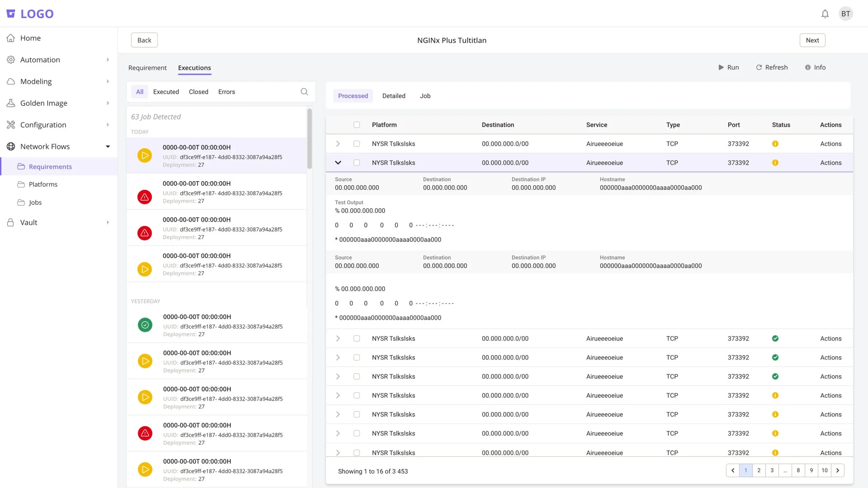This screenshot has width=868, height=488.
Task: Click the Back button
Action: click(144, 40)
